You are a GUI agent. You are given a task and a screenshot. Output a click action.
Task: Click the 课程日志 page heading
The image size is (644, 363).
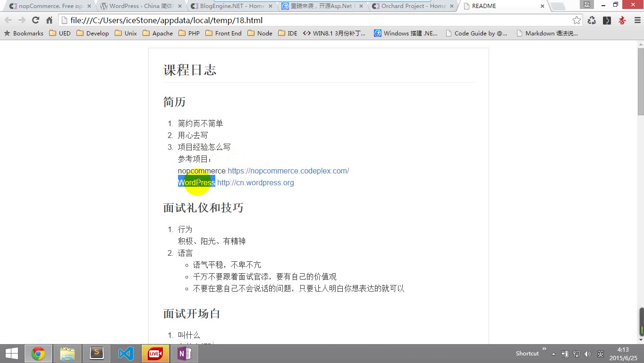[190, 70]
